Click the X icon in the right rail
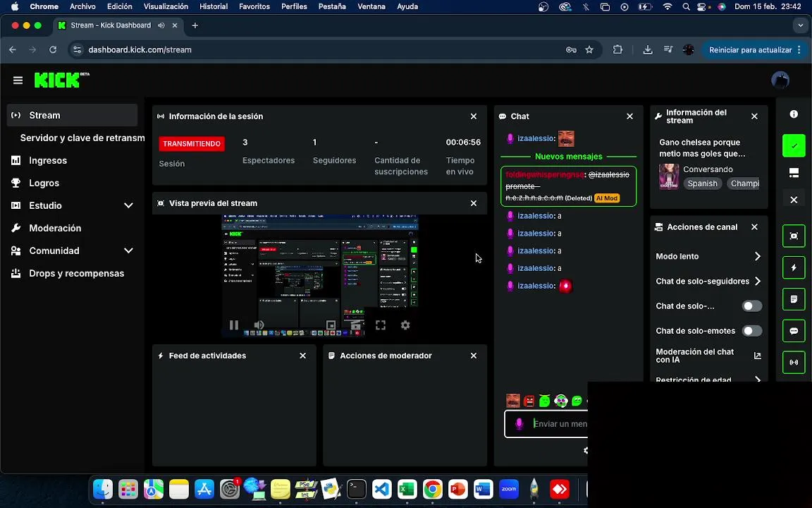The height and width of the screenshot is (508, 812). coord(794,200)
